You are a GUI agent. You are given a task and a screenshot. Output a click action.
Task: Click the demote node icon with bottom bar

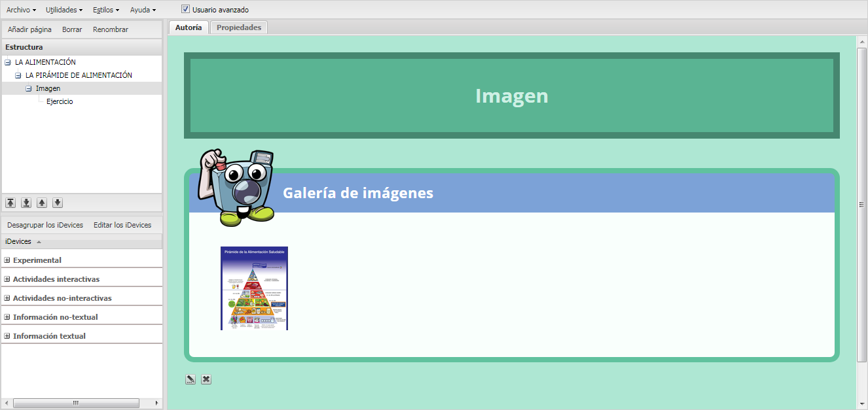coord(26,203)
